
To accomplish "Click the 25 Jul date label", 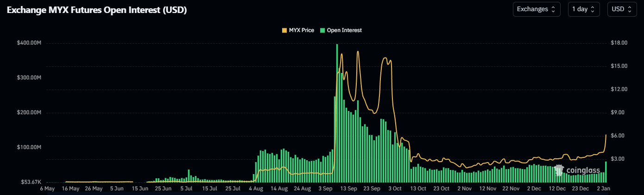I will [233, 189].
